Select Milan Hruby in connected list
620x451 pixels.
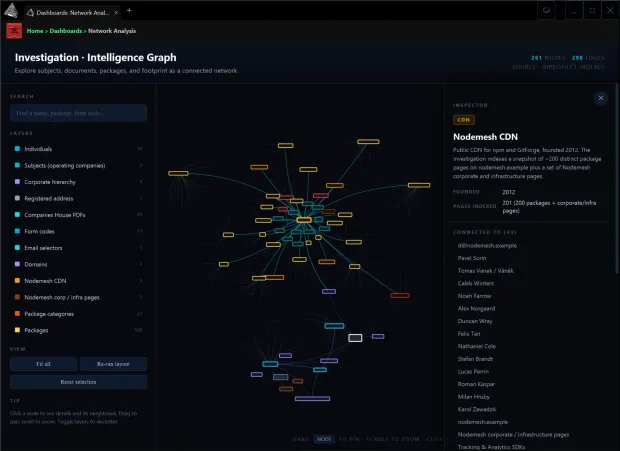click(x=474, y=397)
